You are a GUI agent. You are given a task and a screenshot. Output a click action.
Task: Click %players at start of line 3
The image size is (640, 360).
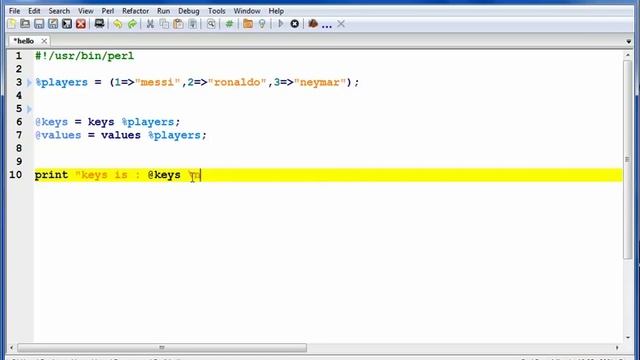tap(62, 82)
